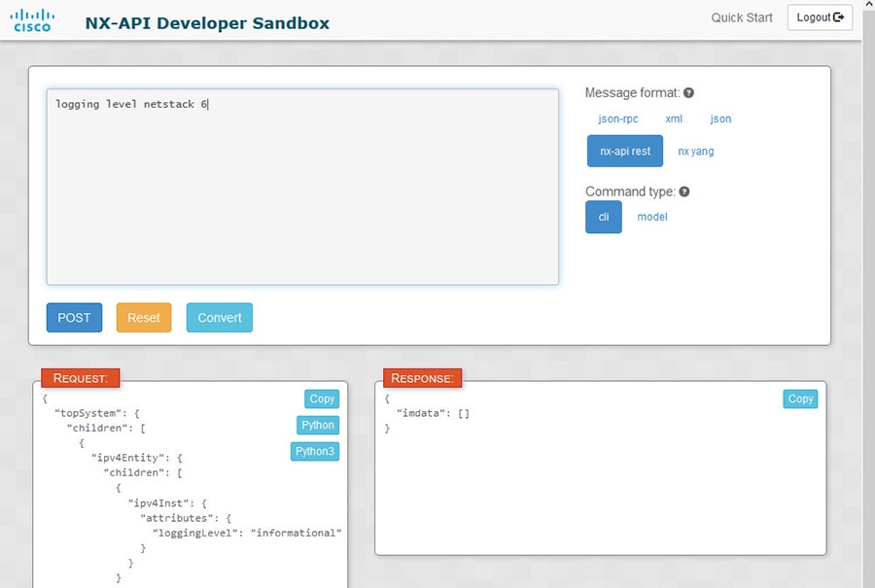Reset the command input

click(143, 317)
